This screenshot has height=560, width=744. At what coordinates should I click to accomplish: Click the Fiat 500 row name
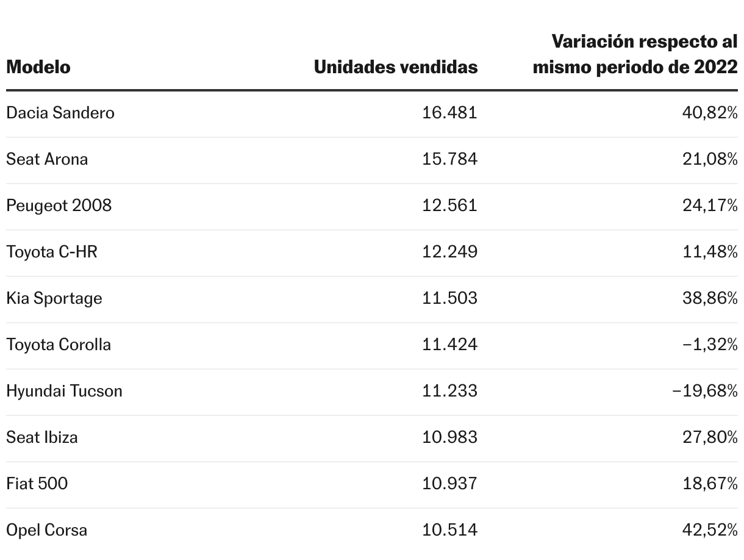37,484
